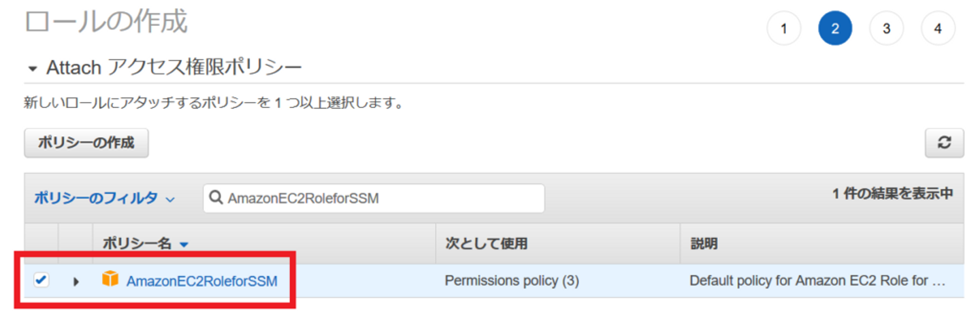980x323 pixels.
Task: Select the highlighted step 2 circle
Action: (x=835, y=29)
